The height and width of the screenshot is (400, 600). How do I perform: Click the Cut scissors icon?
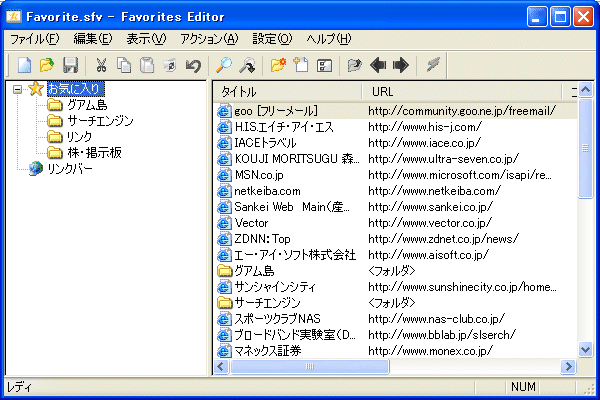click(x=101, y=65)
